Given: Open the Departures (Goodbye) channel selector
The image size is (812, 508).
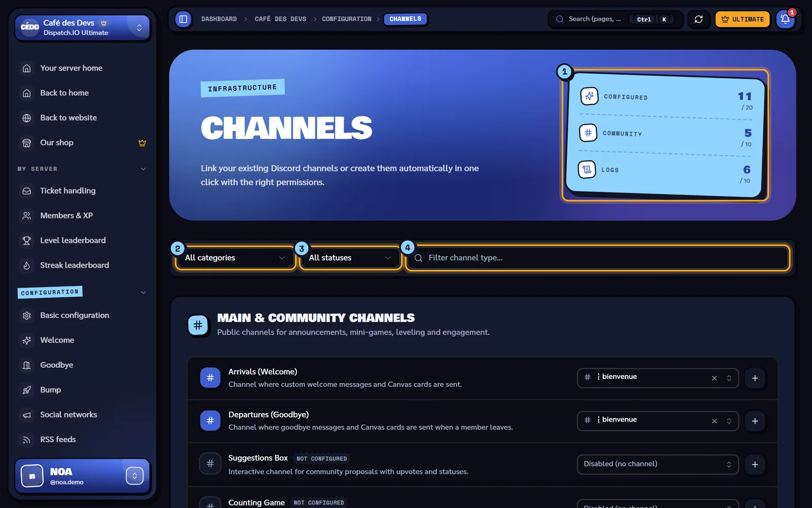Looking at the screenshot, I should coord(658,421).
